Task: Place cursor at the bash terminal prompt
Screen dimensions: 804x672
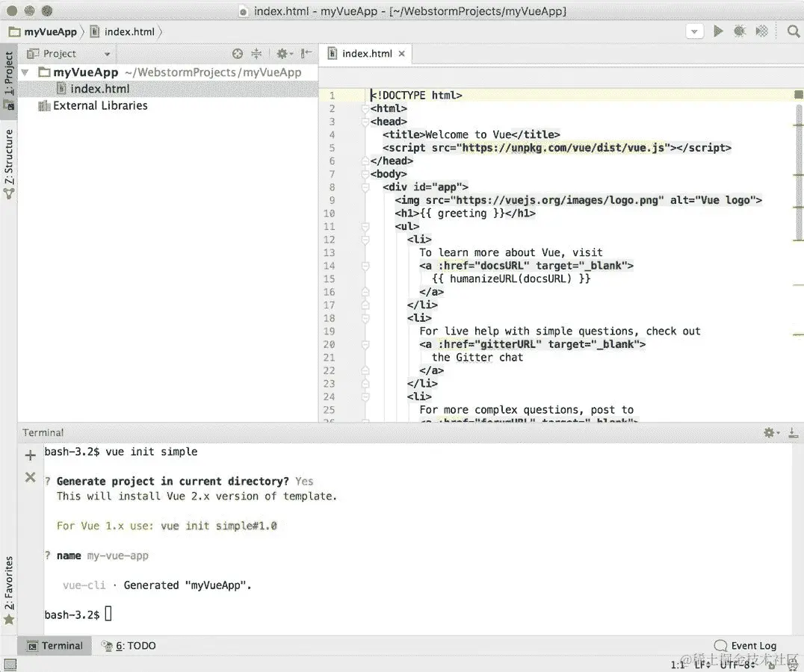Action: pyautogui.click(x=108, y=614)
